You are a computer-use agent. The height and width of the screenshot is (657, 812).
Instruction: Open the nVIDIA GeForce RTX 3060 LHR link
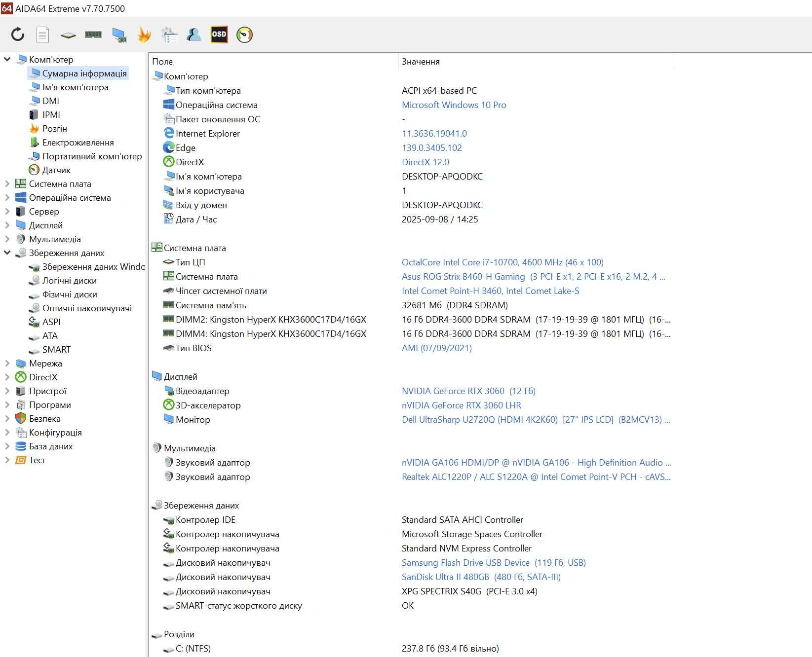[461, 405]
